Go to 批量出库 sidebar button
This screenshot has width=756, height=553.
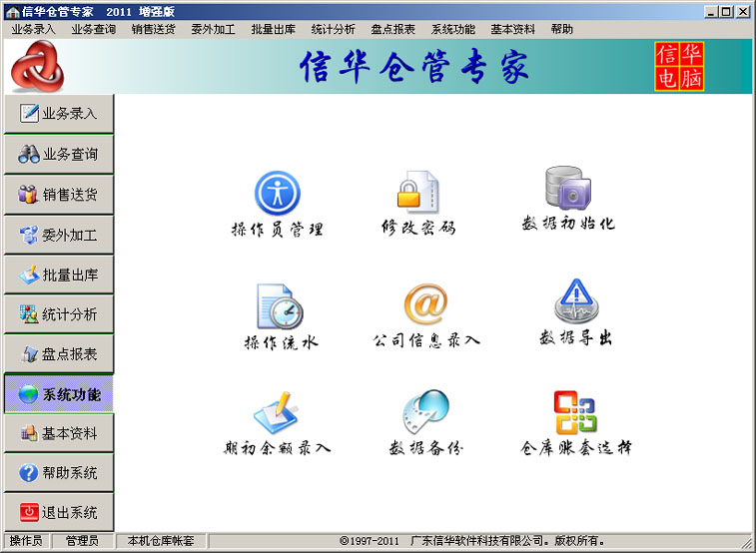tap(59, 275)
